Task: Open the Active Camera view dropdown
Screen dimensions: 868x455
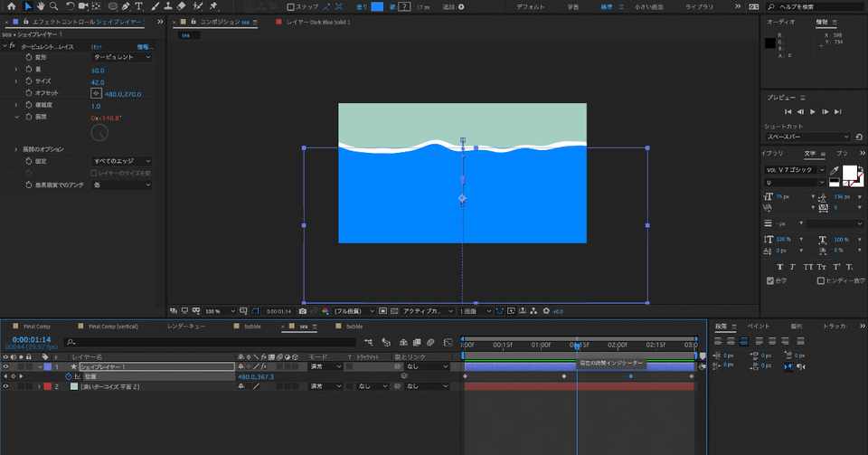Action: [x=428, y=311]
